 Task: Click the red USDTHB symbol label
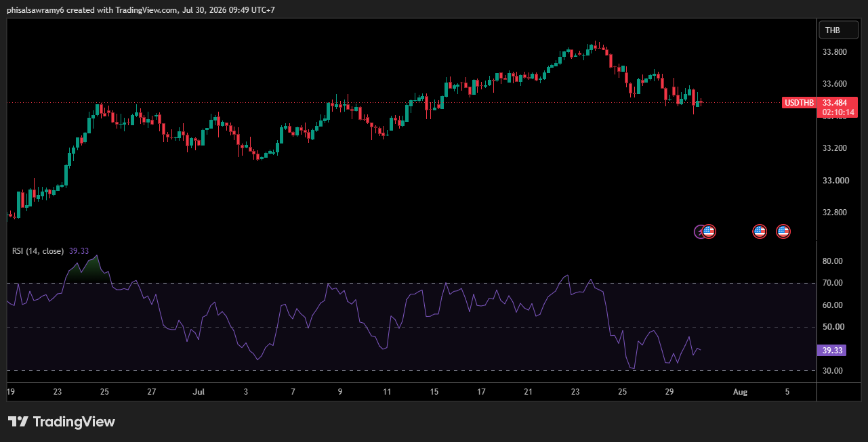[799, 103]
